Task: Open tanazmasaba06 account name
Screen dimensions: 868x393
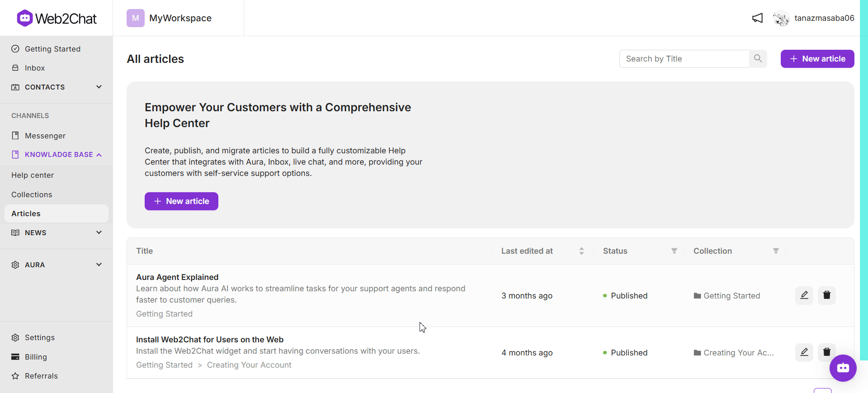Action: (824, 18)
